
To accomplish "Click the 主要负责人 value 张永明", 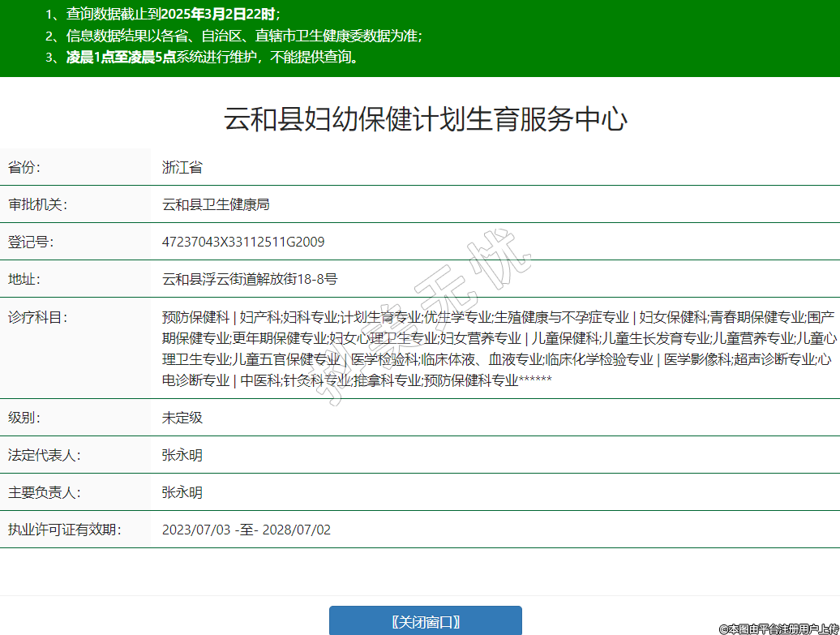I will pos(182,492).
